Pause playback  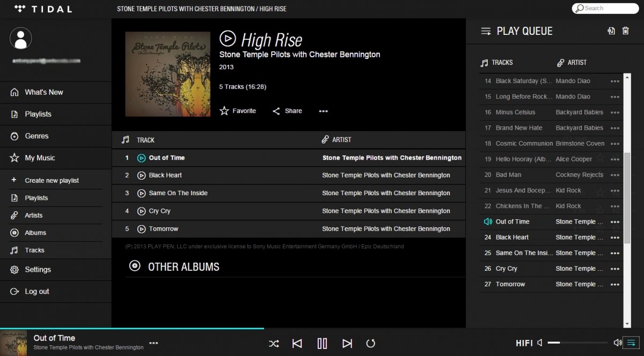(x=322, y=343)
